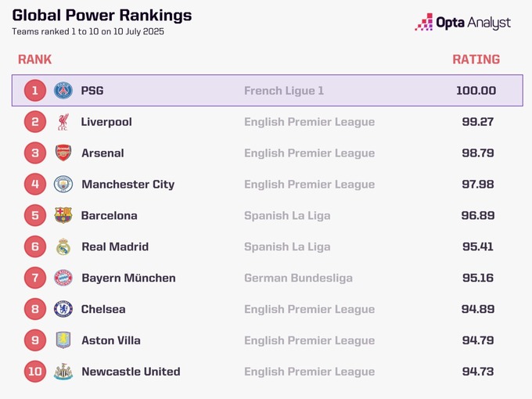This screenshot has height=399, width=532.
Task: Click the Manchester City crest icon
Action: coord(63,185)
